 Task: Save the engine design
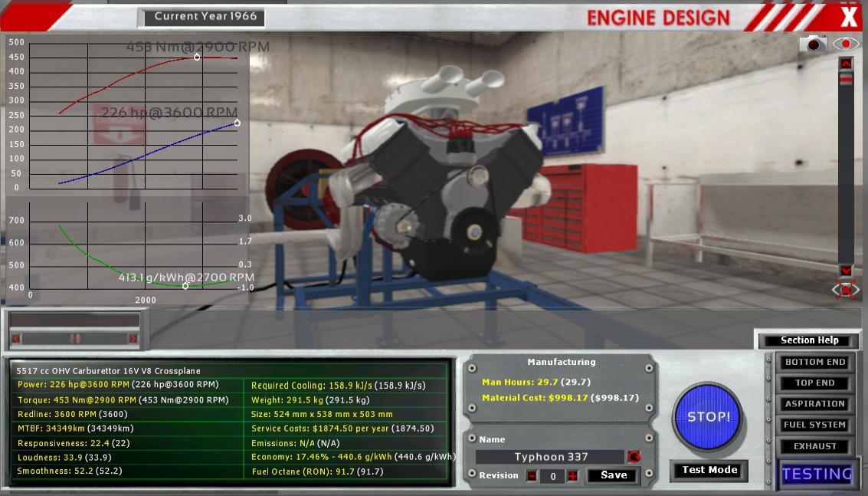click(x=613, y=475)
